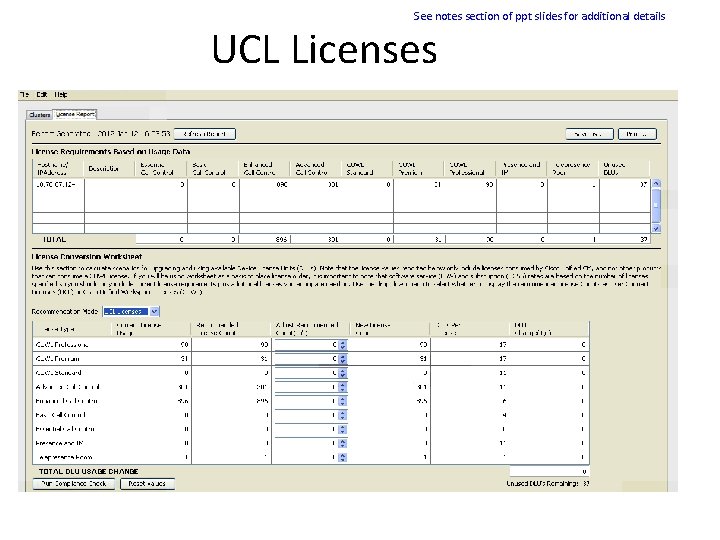Click the UCL Licenses slide title

point(324,49)
